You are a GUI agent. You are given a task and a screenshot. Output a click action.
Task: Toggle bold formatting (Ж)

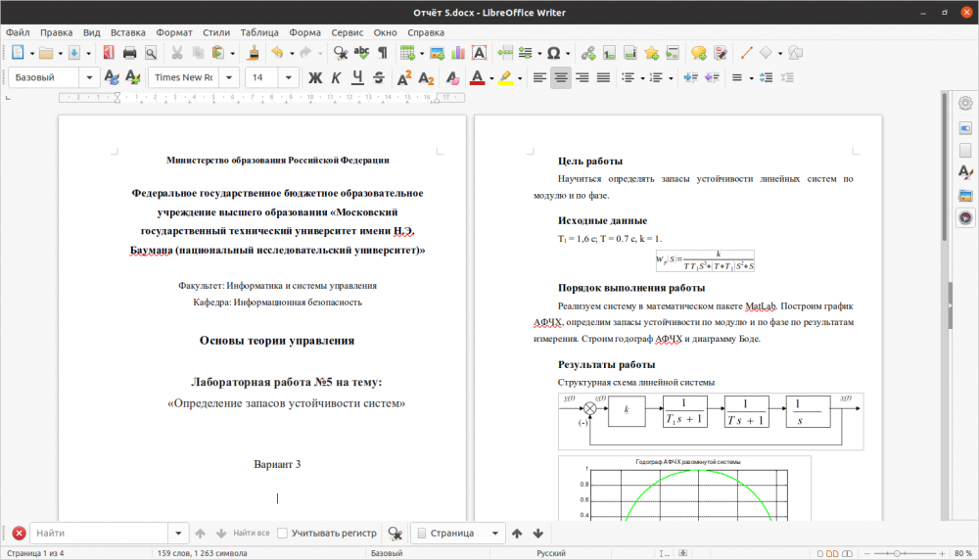315,77
